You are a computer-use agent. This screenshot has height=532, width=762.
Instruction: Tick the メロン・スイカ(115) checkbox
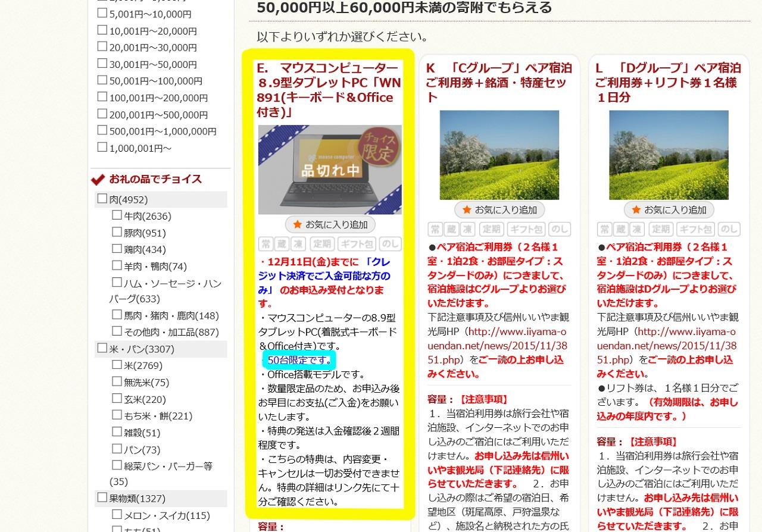coord(117,514)
